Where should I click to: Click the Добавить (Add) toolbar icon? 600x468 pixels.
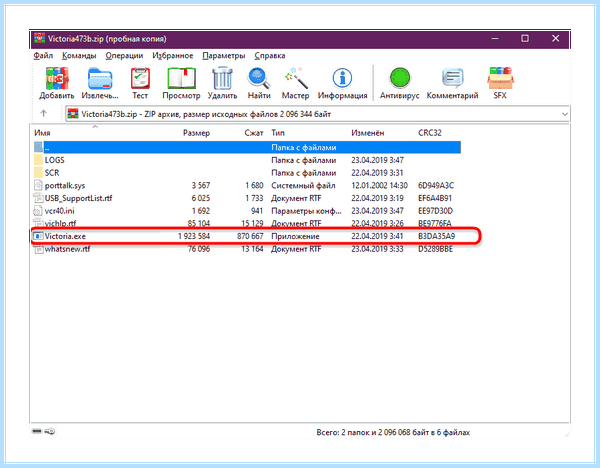(x=57, y=78)
